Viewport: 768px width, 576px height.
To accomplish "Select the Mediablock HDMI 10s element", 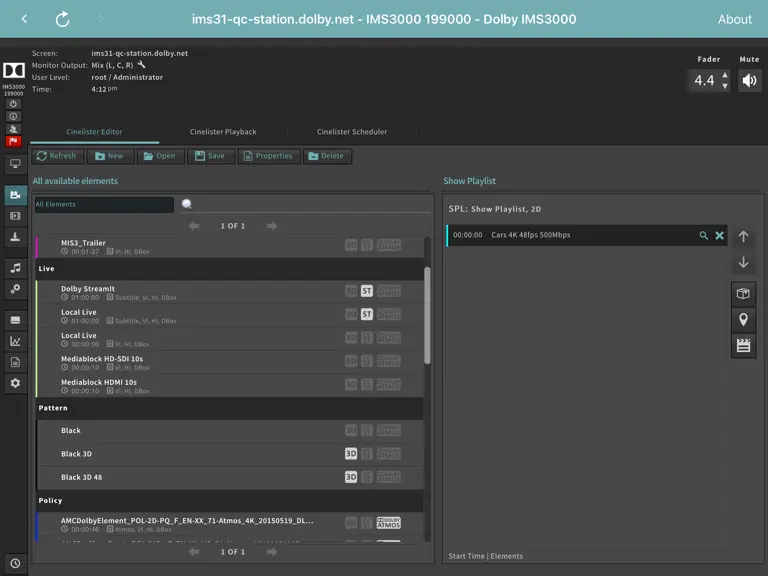I will tap(230, 386).
